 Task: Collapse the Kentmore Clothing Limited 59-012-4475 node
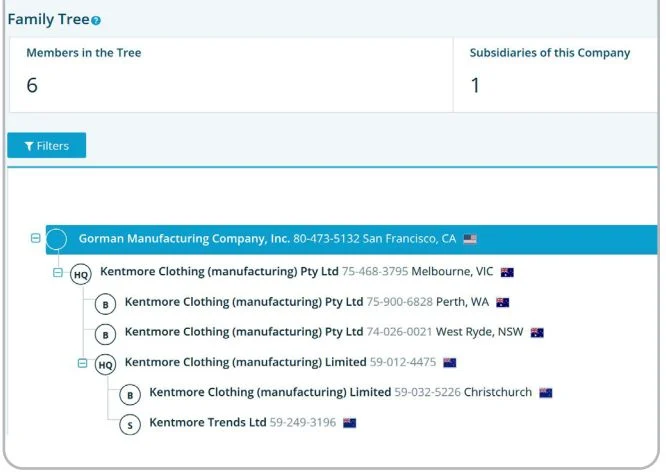tap(82, 363)
